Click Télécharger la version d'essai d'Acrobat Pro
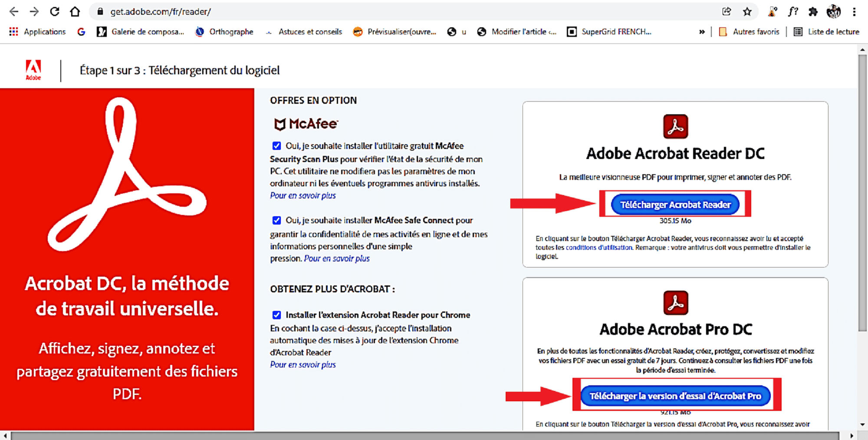The height and width of the screenshot is (440, 868). 675,396
